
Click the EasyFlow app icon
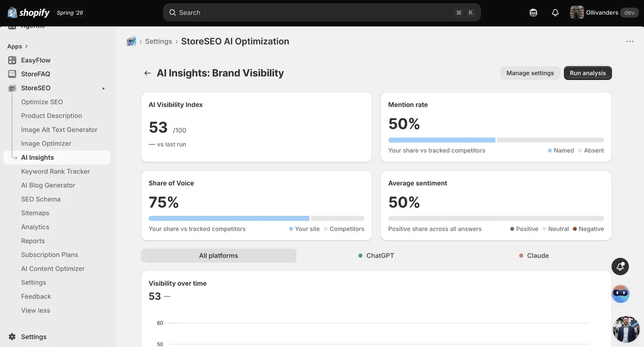click(12, 60)
